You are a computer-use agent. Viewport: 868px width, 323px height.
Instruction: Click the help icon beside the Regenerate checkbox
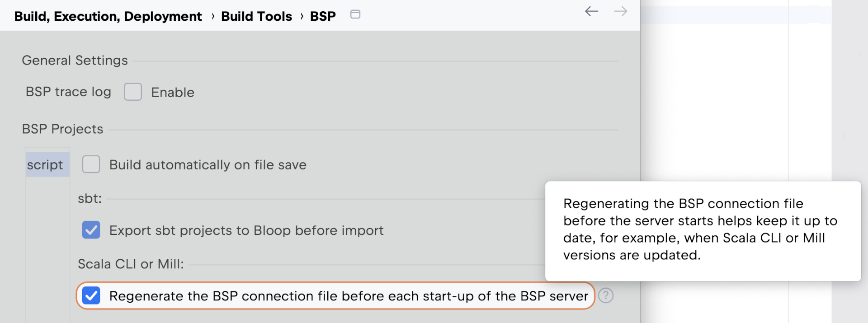click(x=606, y=296)
